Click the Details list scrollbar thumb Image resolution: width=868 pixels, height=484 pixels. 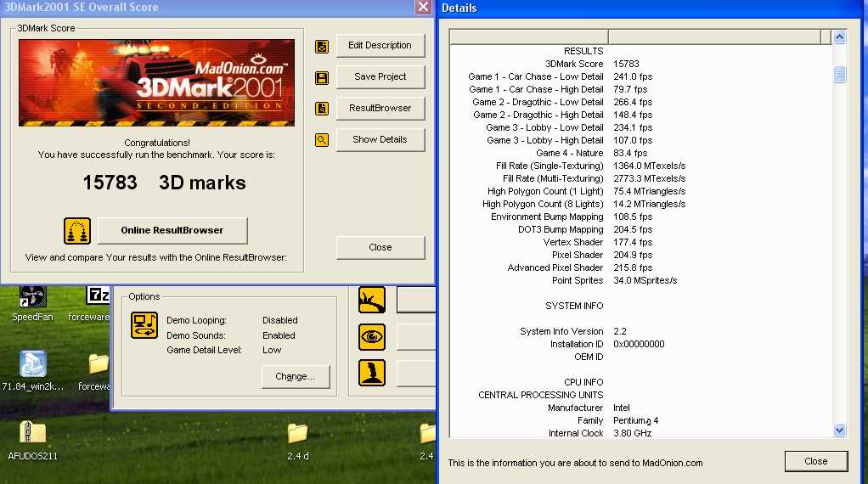click(x=839, y=74)
